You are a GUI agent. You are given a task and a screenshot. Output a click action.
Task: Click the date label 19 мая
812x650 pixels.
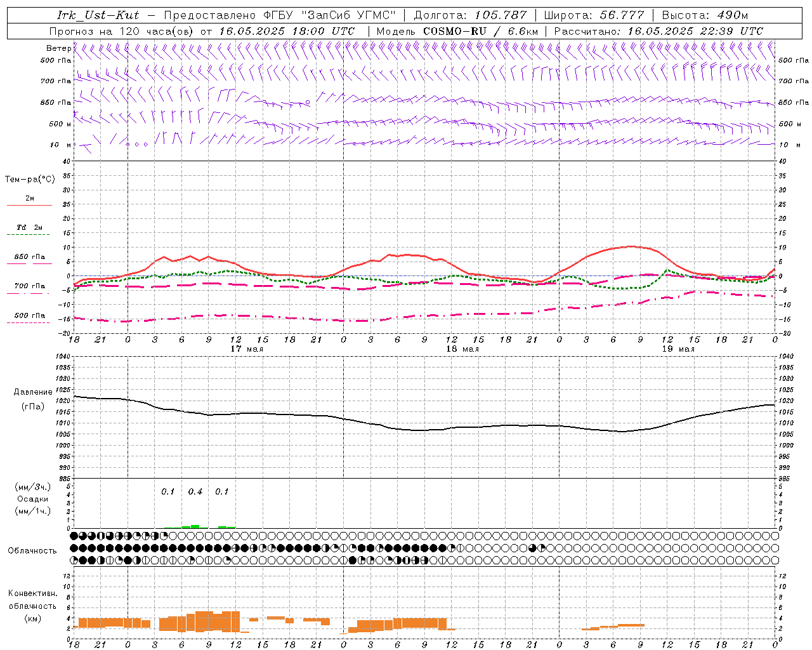(x=678, y=349)
